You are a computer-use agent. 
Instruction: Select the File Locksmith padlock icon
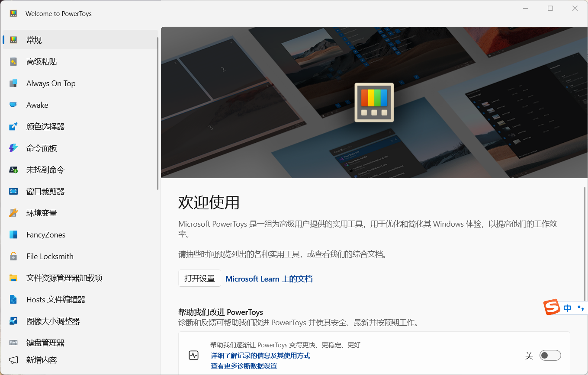click(x=13, y=256)
